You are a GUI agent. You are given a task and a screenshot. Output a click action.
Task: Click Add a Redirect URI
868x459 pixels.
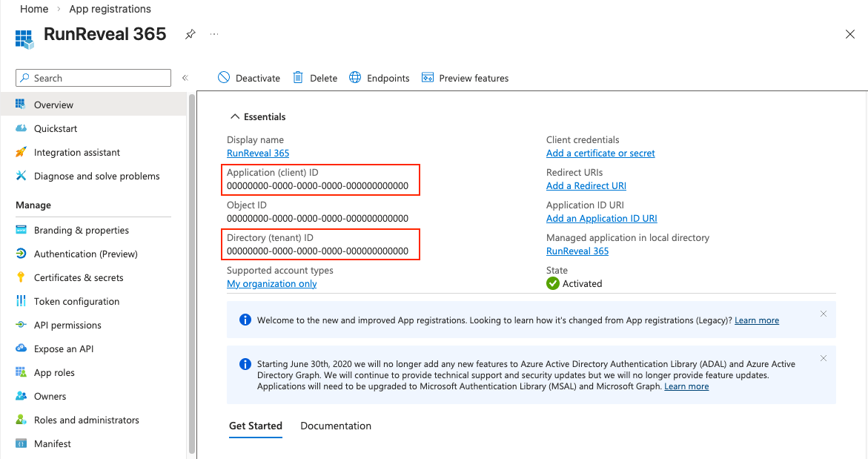586,185
